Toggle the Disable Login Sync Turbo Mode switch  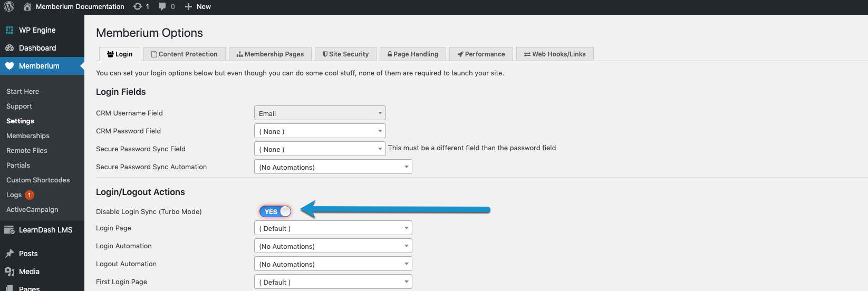click(275, 211)
